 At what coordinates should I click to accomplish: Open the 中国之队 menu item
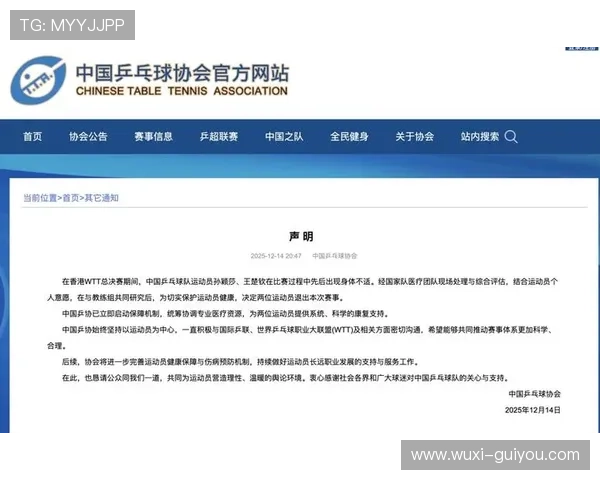pyautogui.click(x=284, y=137)
